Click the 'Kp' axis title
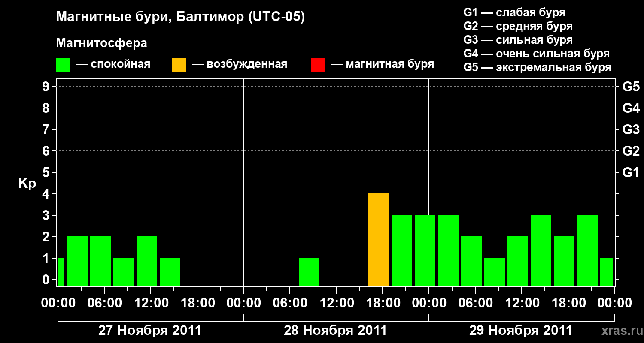644x343 pixels. (27, 184)
